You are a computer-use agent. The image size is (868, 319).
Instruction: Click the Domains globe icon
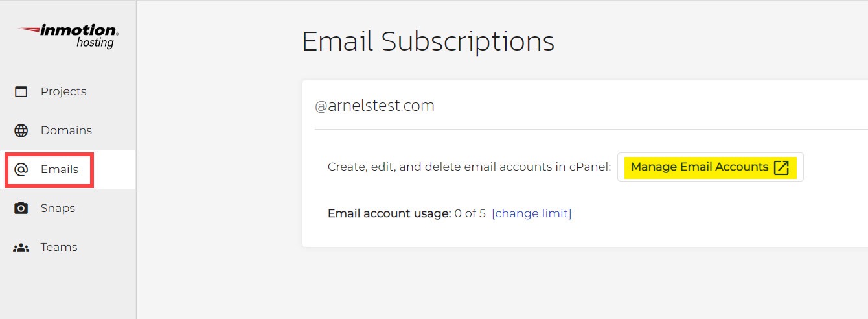[21, 130]
